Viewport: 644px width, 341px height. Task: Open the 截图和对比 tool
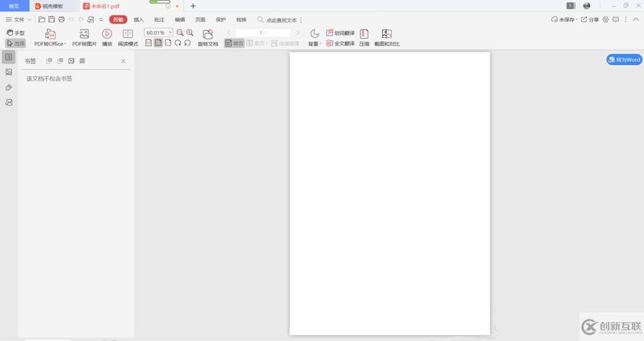coord(387,34)
